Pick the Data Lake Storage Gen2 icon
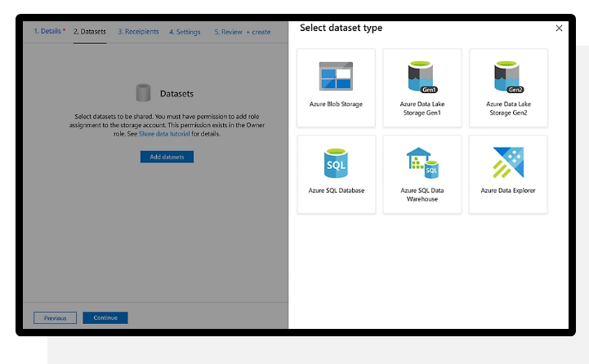Viewport: 589px width, 364px height. [507, 77]
